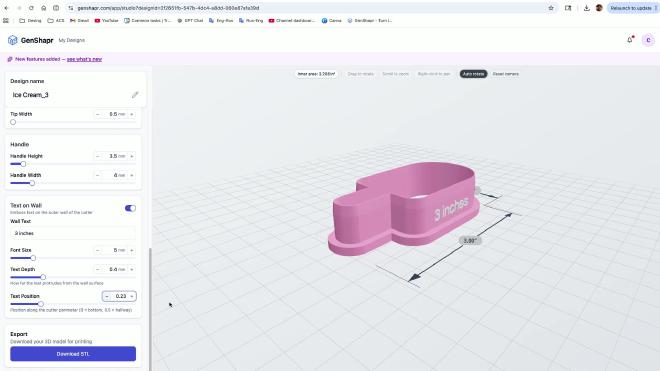Viewport: 660px width, 371px height.
Task: Open the apps grid in bookmarks bar
Action: (6, 20)
